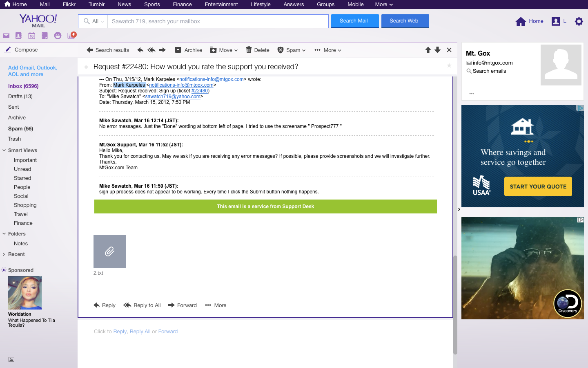Image resolution: width=588 pixels, height=368 pixels.
Task: Go to previous message with up arrow
Action: point(428,50)
